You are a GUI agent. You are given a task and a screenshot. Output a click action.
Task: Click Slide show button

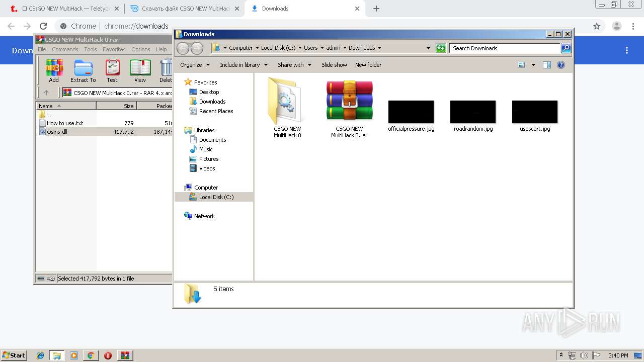click(334, 65)
